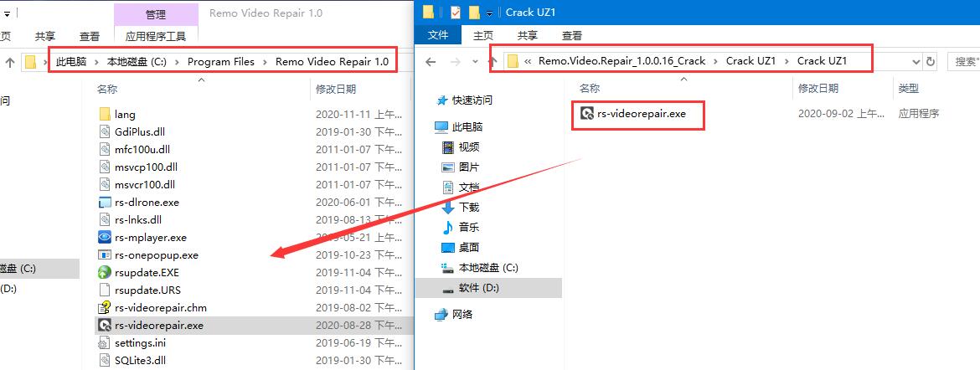Go up one level in Remo Video Repair window
This screenshot has width=980, height=370.
[10, 62]
